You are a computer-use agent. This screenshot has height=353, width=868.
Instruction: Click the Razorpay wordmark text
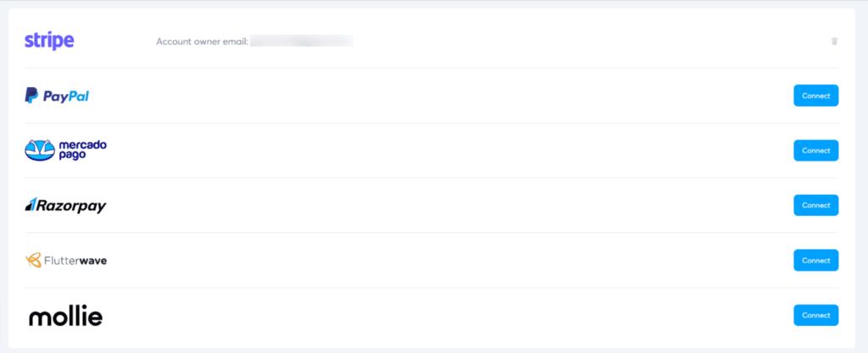pyautogui.click(x=71, y=206)
